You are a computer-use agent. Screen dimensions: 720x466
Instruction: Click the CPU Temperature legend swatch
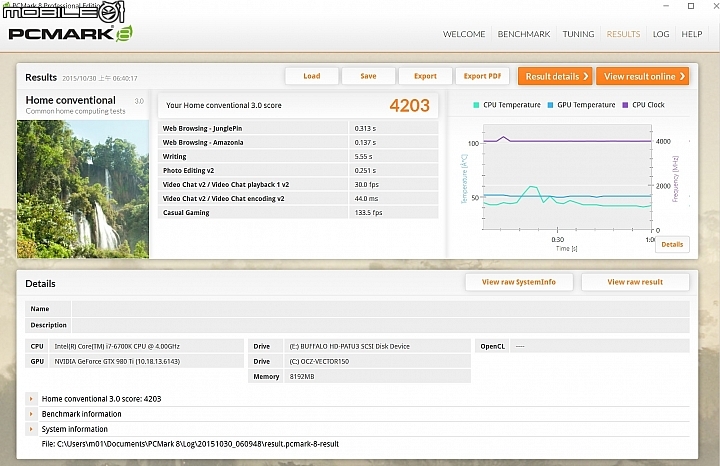(x=476, y=105)
